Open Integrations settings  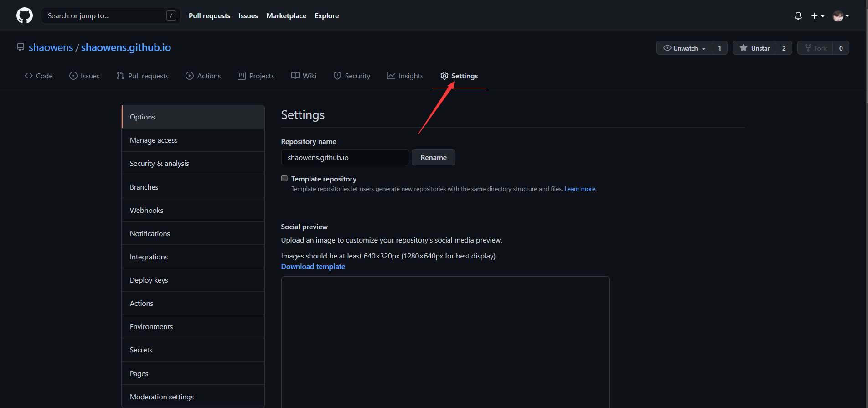pos(193,257)
